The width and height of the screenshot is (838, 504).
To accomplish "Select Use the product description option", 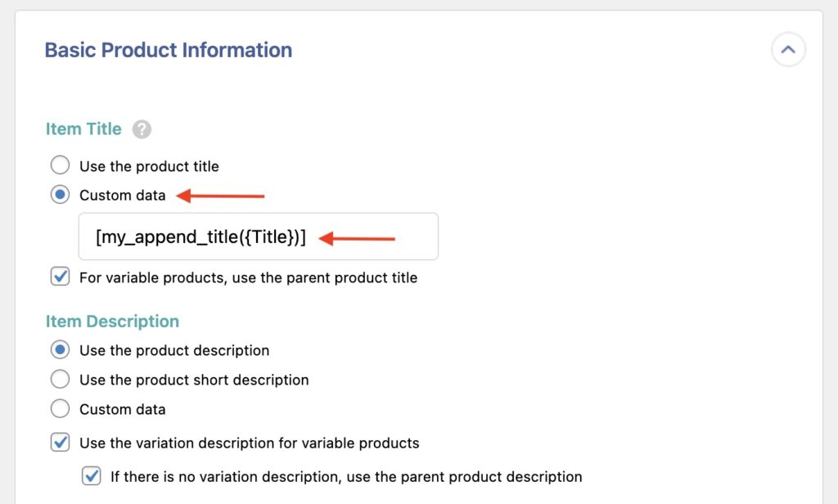I will click(60, 349).
